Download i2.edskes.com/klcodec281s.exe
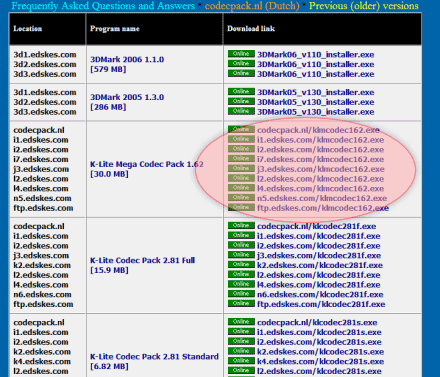Viewport: 440px width, 377px height. click(319, 342)
